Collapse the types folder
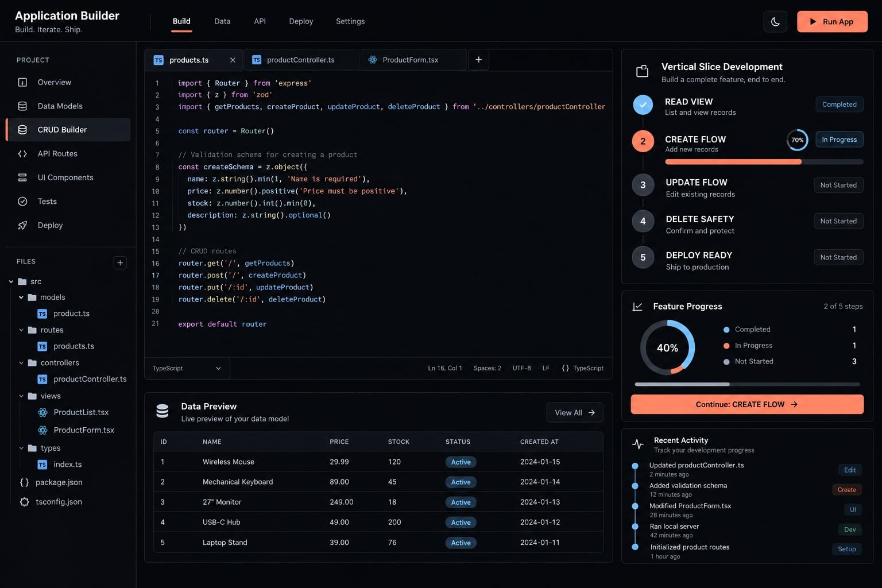The image size is (882, 588). point(21,448)
